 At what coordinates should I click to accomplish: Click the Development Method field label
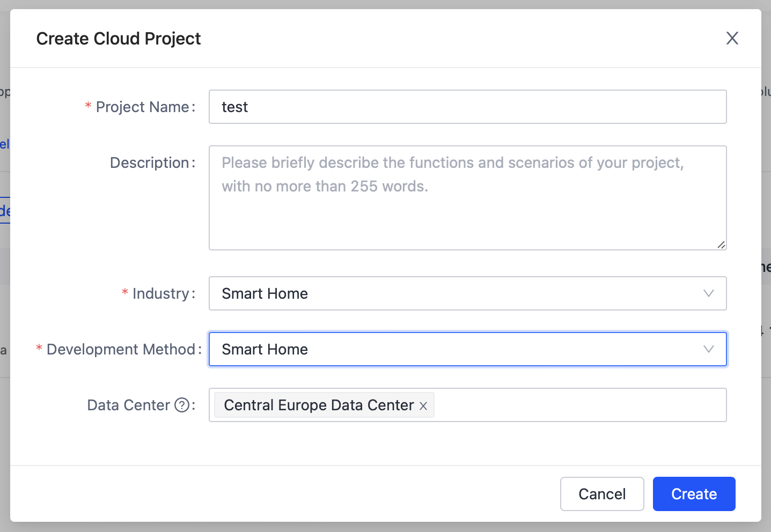pyautogui.click(x=117, y=349)
